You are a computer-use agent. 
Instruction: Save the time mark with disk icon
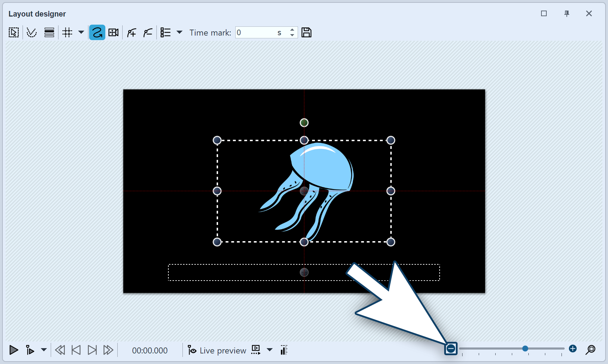click(306, 33)
